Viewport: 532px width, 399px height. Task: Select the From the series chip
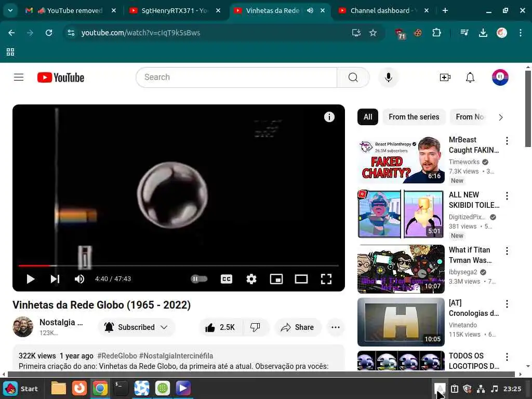pyautogui.click(x=414, y=117)
